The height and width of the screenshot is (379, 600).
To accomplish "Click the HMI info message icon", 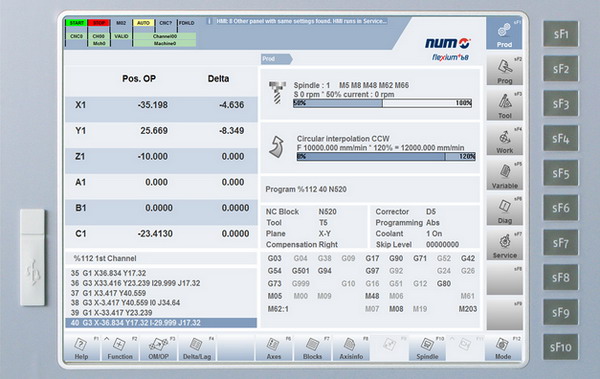I will tap(209, 21).
